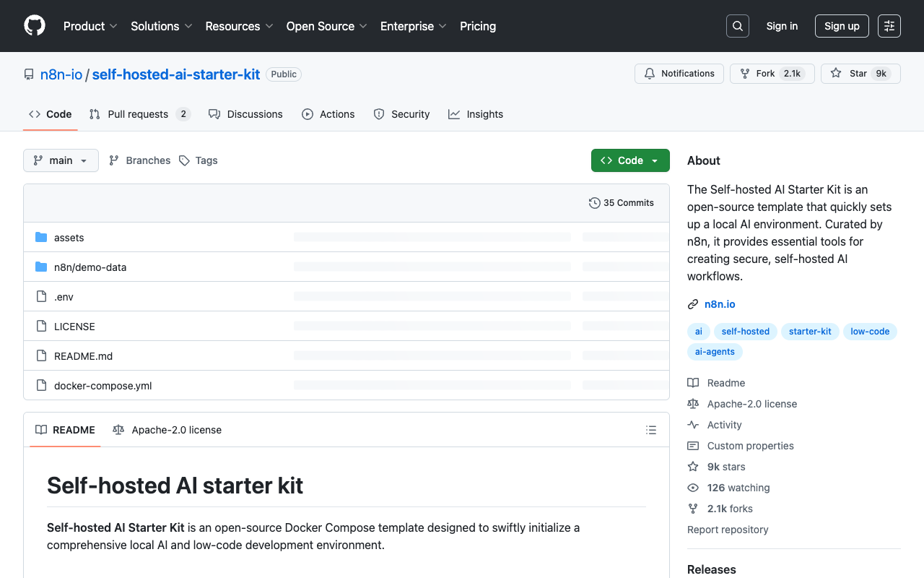Click the commits history clock icon
Image resolution: width=924 pixels, height=578 pixels.
point(595,203)
